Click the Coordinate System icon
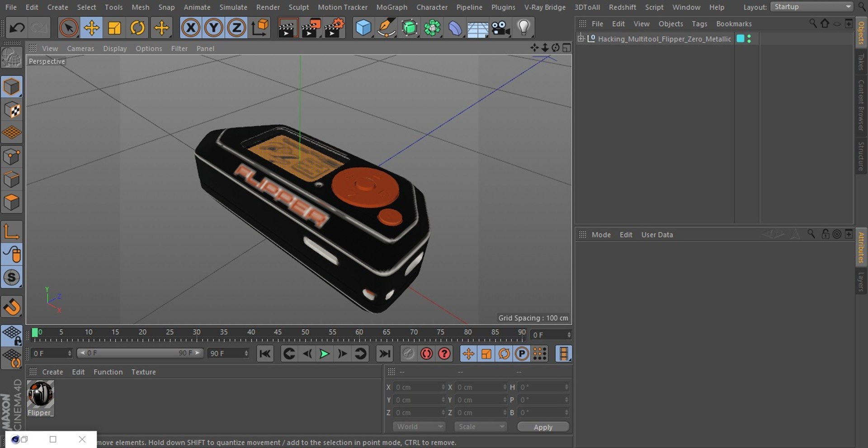This screenshot has height=448, width=868. [x=260, y=28]
